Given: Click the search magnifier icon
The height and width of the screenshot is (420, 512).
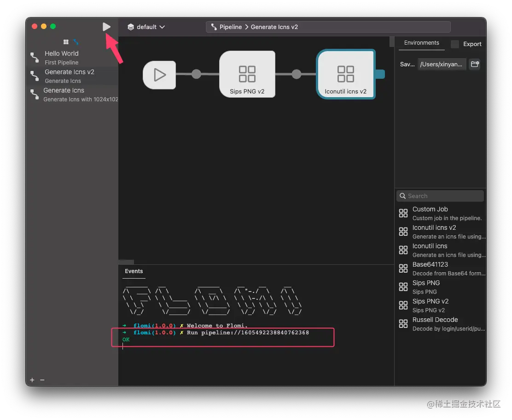Looking at the screenshot, I should [x=402, y=196].
